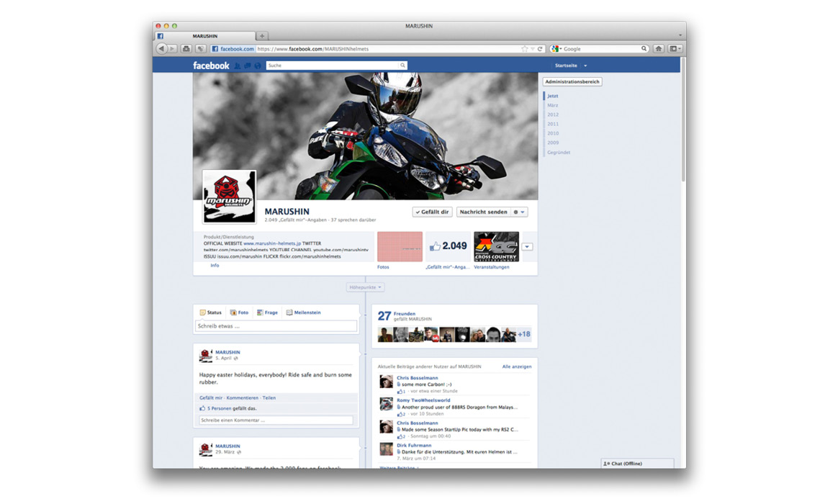This screenshot has height=504, width=838.
Task: Select the Foto composer tab
Action: [239, 312]
